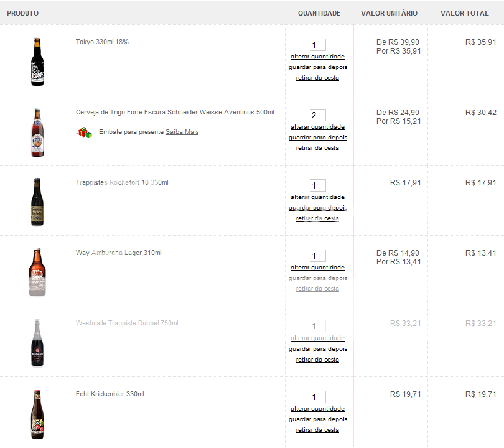Open the Saiba Mais gift wrap link

182,132
